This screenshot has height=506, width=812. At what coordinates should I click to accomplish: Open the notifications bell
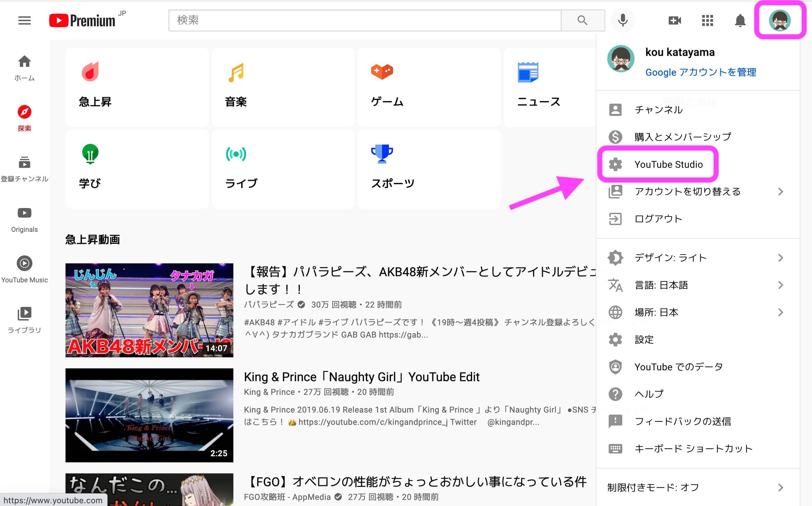[740, 20]
